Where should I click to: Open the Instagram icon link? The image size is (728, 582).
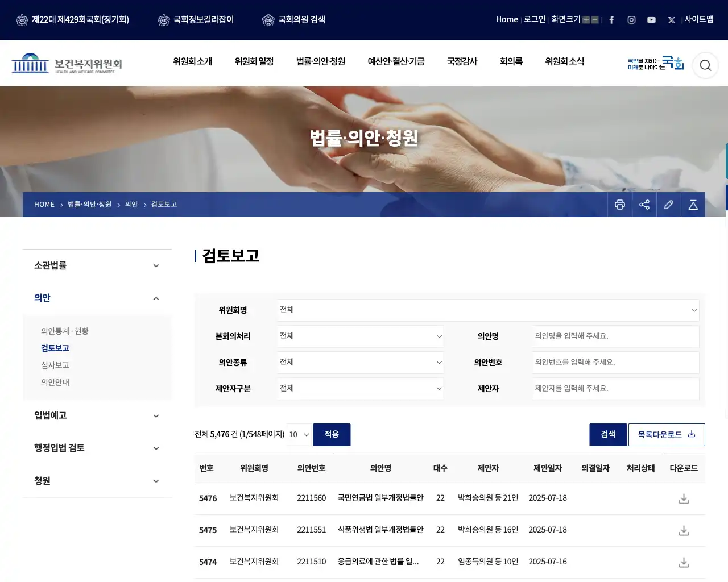point(631,20)
